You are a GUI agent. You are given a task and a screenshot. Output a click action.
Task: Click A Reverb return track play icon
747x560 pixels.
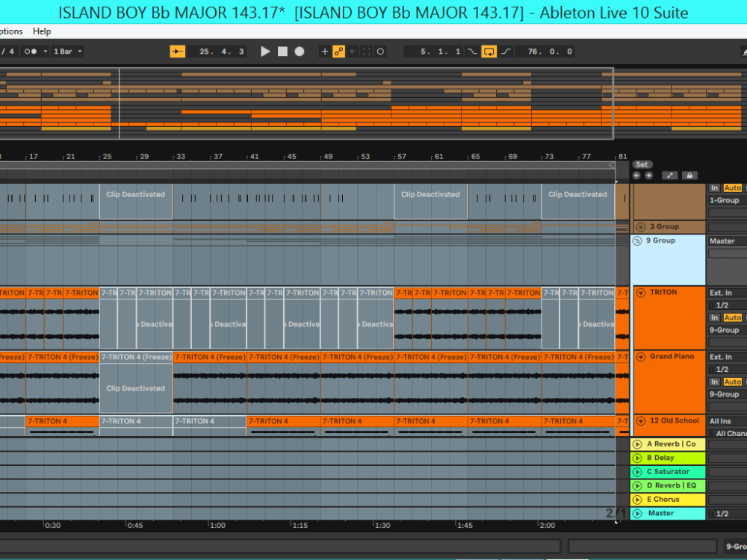[x=637, y=444]
